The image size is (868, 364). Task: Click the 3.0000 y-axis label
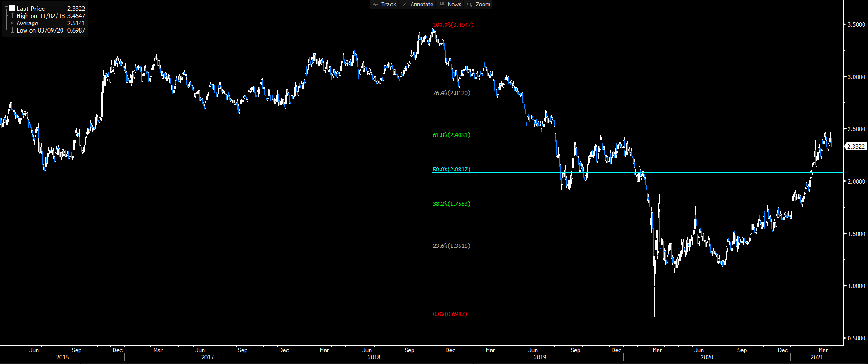pyautogui.click(x=856, y=77)
